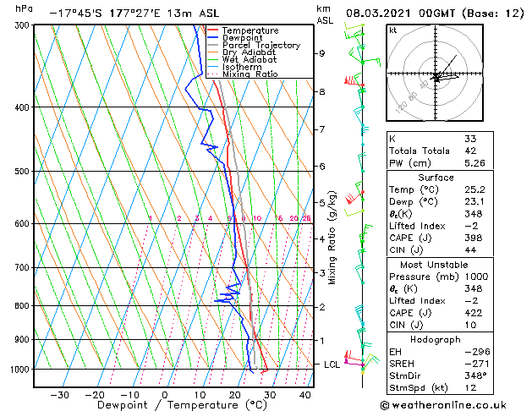Select surface CAPE value 398
Screen dimensions: 532x411
[474, 238]
